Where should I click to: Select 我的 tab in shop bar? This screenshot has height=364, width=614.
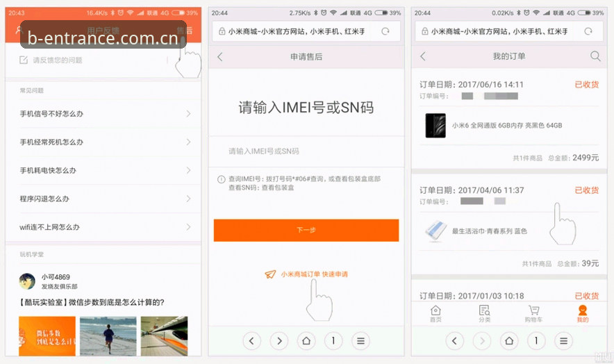click(583, 314)
